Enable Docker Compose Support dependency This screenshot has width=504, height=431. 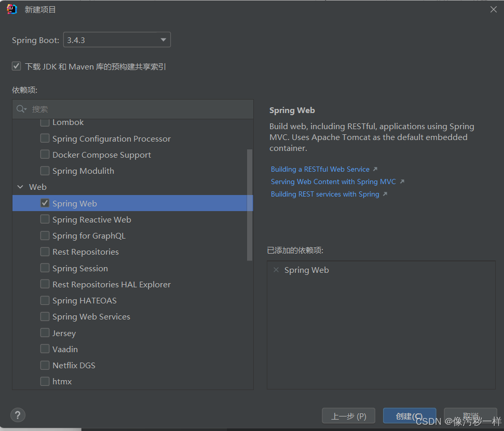(45, 154)
